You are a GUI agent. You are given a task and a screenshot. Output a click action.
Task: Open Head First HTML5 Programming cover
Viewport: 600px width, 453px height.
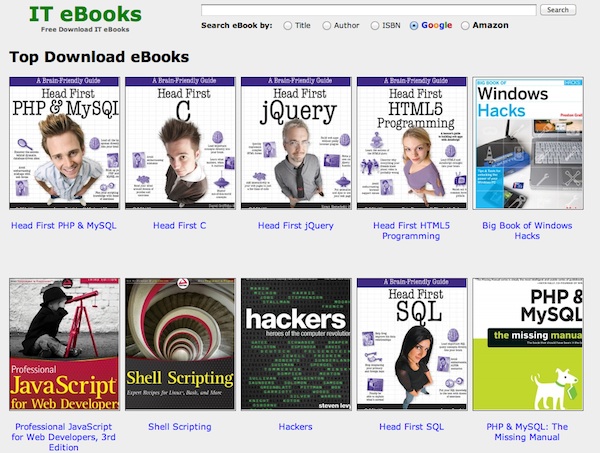click(412, 143)
